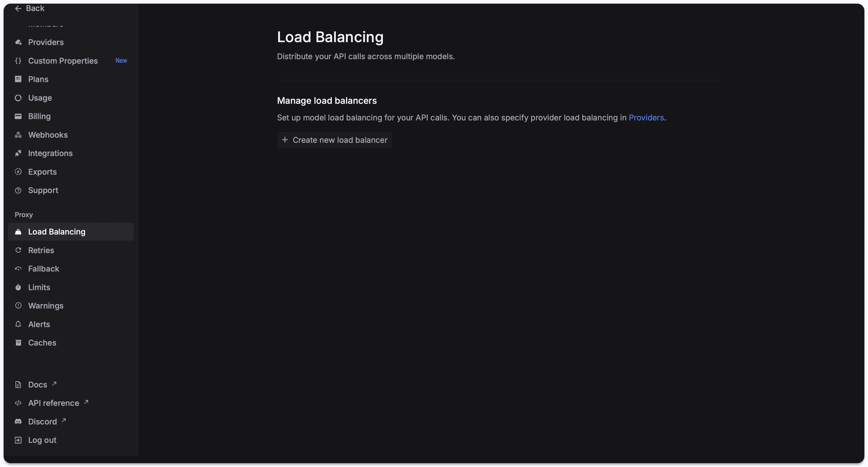868x467 pixels.
Task: Click the plus icon for new load balancer
Action: 285,140
